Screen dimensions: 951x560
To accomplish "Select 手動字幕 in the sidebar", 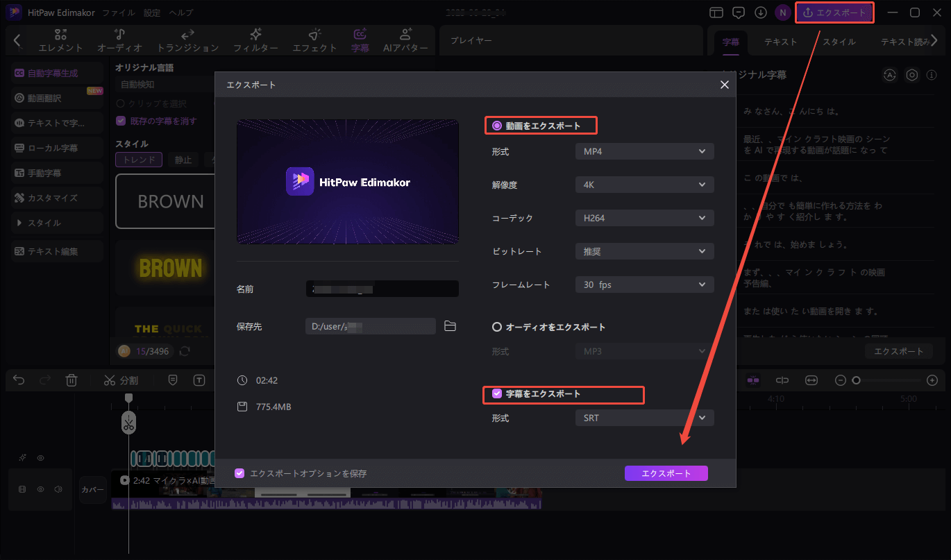I will (x=57, y=173).
